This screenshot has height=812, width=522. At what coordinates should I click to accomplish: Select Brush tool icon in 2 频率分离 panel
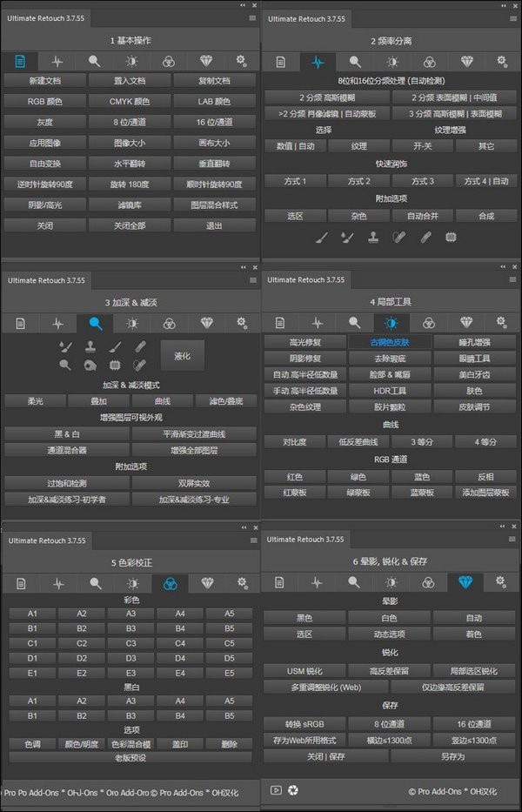pyautogui.click(x=322, y=238)
